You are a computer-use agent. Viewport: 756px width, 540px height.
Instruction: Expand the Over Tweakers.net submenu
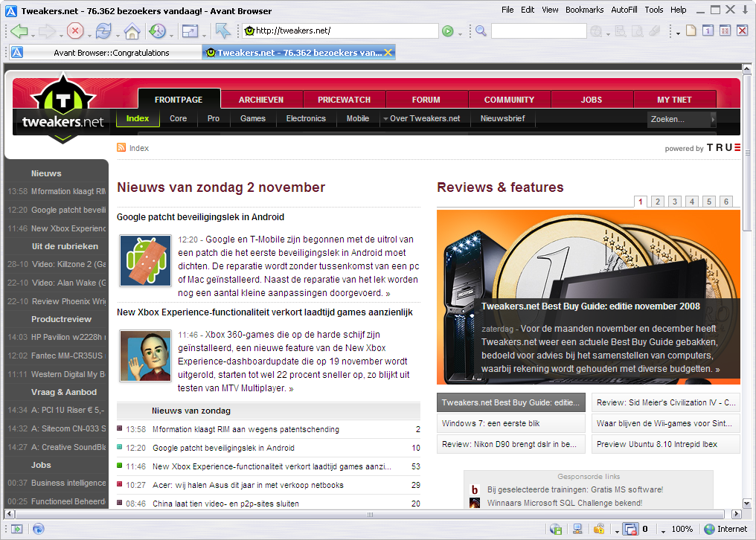[x=422, y=118]
